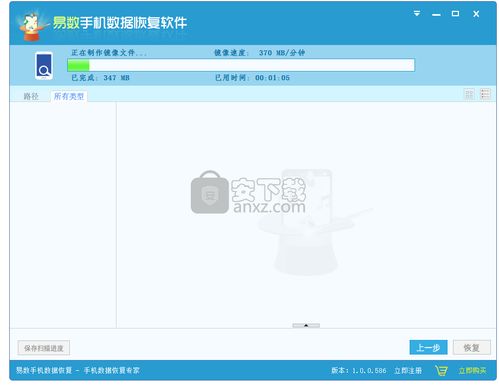Screen dimensions: 499x386
Task: Switch to the 路径 tab
Action: point(31,96)
